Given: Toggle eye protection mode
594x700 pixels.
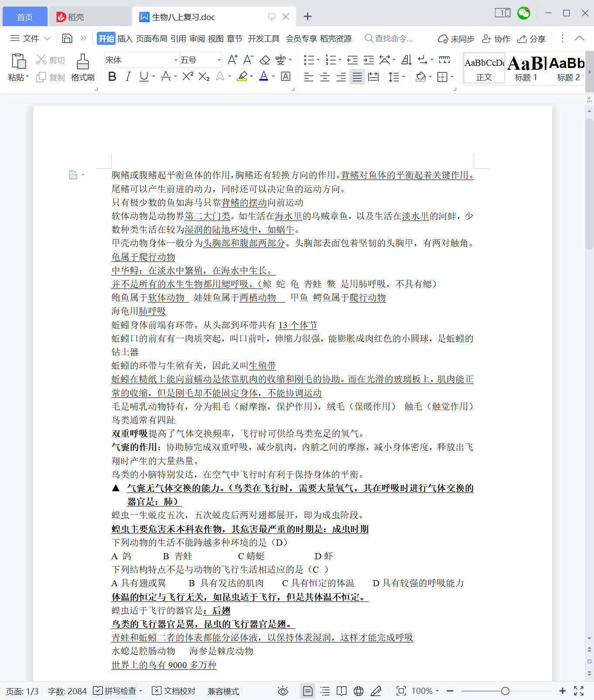Looking at the screenshot, I should [283, 691].
